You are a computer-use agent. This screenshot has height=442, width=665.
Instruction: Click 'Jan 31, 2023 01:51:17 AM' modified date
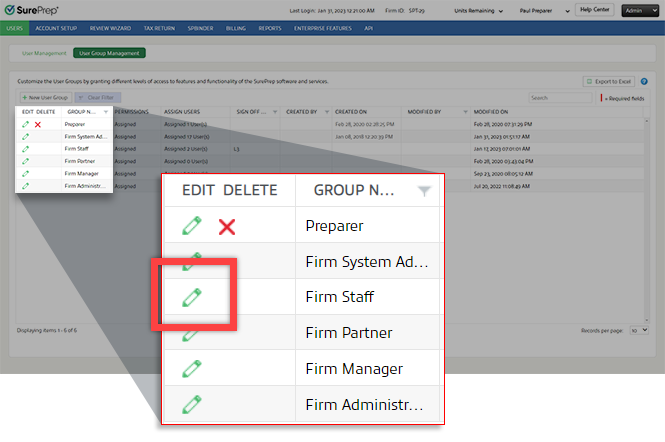click(x=502, y=137)
